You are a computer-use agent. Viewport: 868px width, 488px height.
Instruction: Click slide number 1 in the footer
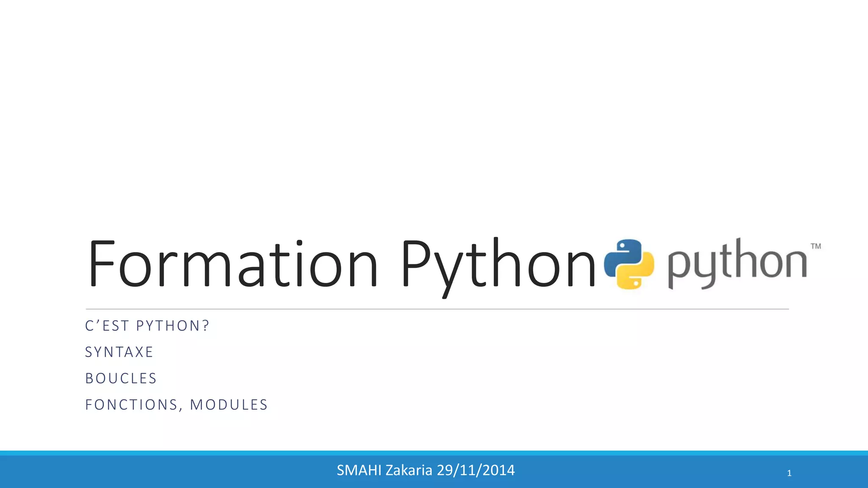click(789, 473)
